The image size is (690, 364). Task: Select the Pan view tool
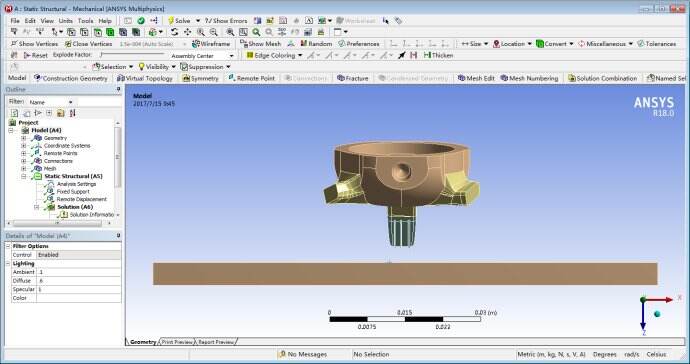[187, 32]
